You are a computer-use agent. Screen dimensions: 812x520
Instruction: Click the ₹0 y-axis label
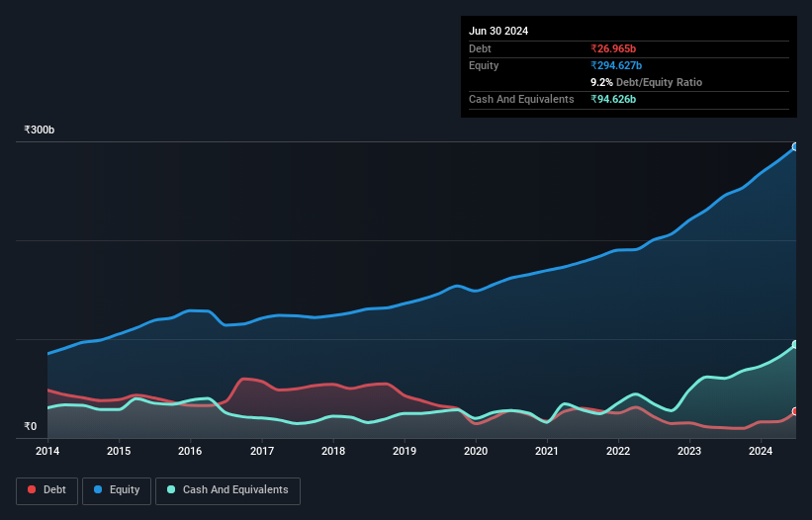pos(31,426)
